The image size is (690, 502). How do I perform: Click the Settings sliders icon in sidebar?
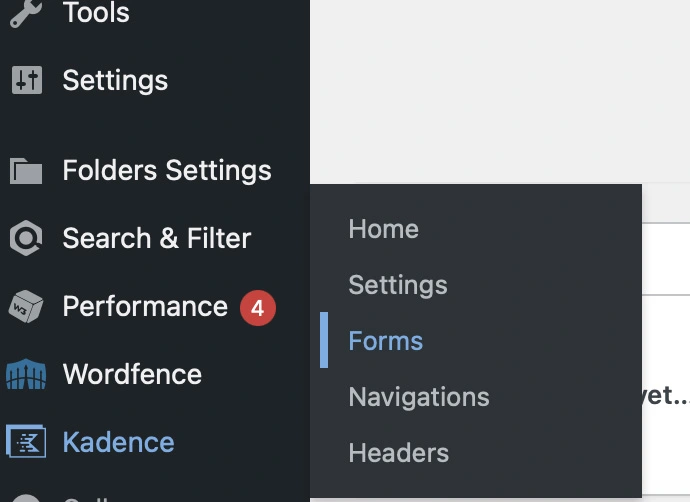click(x=27, y=80)
